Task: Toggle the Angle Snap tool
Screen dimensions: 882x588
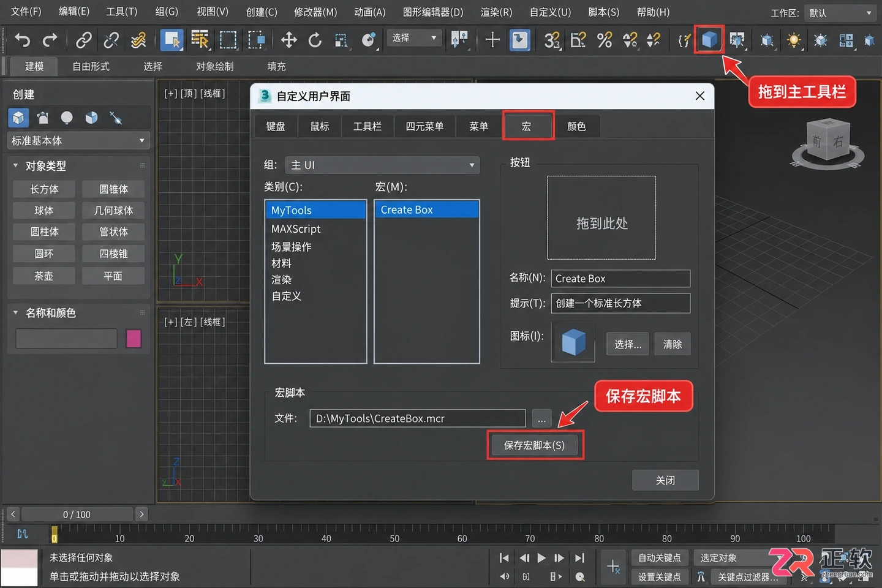Action: (578, 40)
